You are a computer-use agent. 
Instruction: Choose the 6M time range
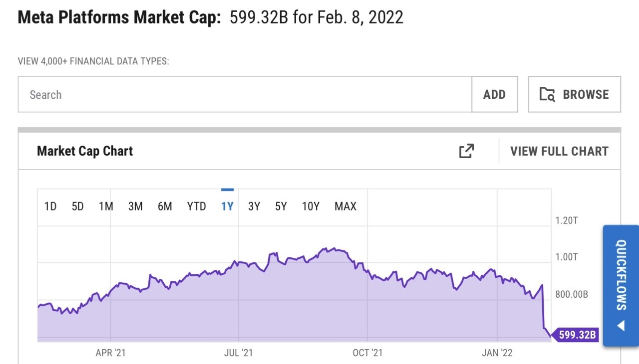point(165,206)
